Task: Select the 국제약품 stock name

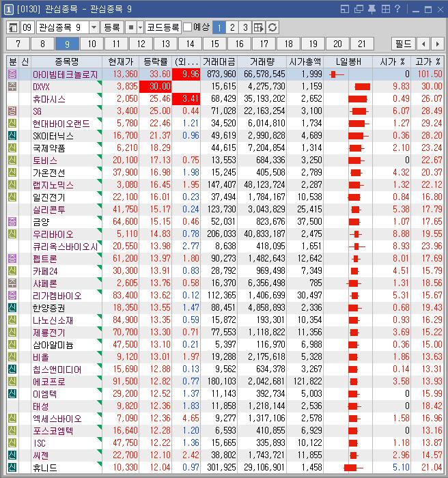Action: 48,148
